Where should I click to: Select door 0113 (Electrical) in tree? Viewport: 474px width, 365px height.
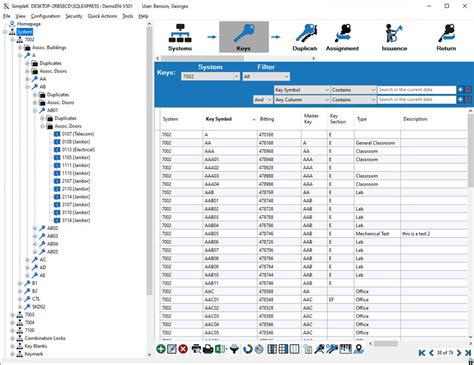point(78,150)
